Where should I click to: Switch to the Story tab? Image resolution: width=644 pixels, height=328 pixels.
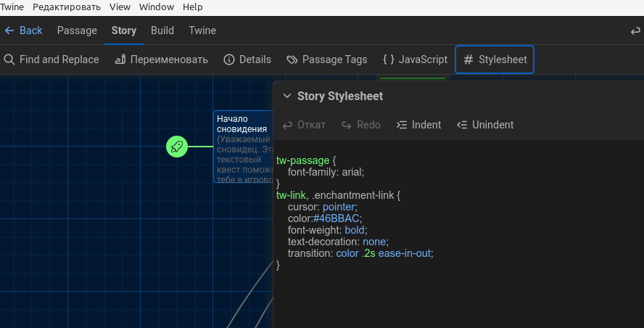[x=123, y=30]
